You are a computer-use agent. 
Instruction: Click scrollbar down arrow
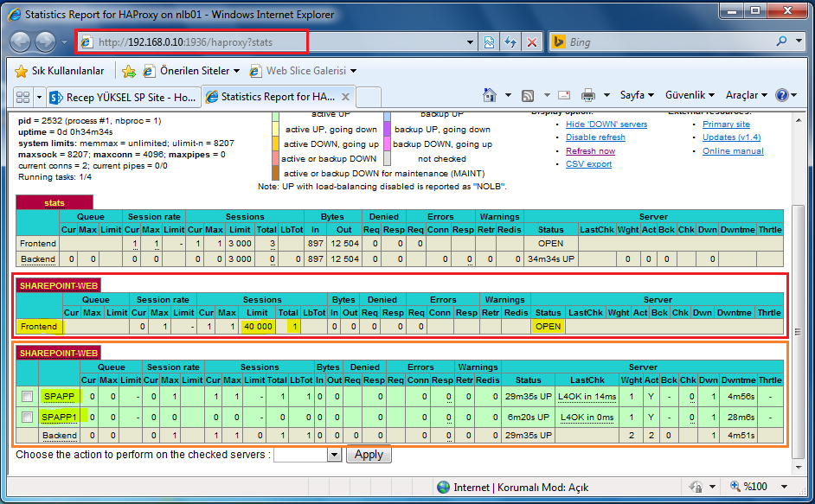tap(799, 468)
